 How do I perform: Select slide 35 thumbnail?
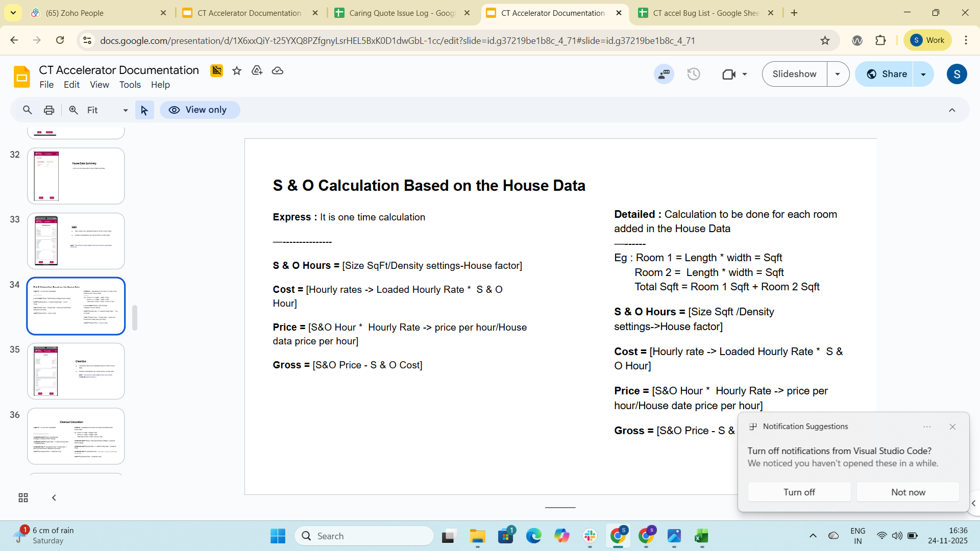pos(76,371)
